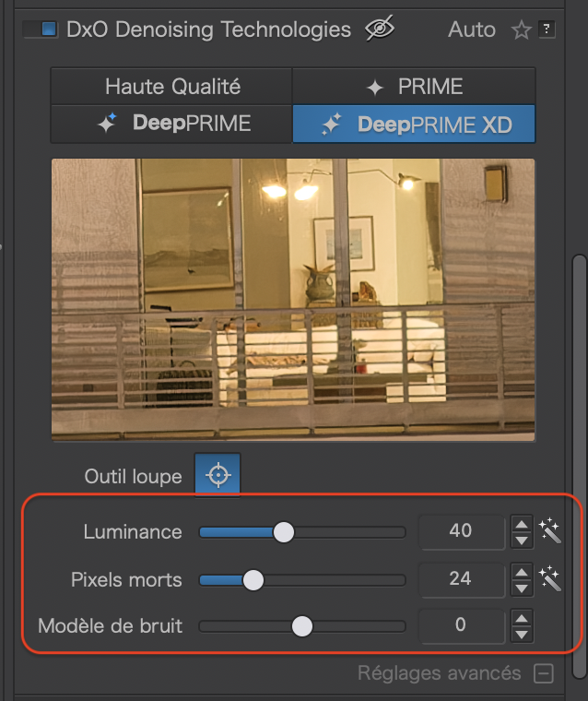The width and height of the screenshot is (588, 701).
Task: Click the Modèle de bruit slider handle
Action: pos(302,626)
